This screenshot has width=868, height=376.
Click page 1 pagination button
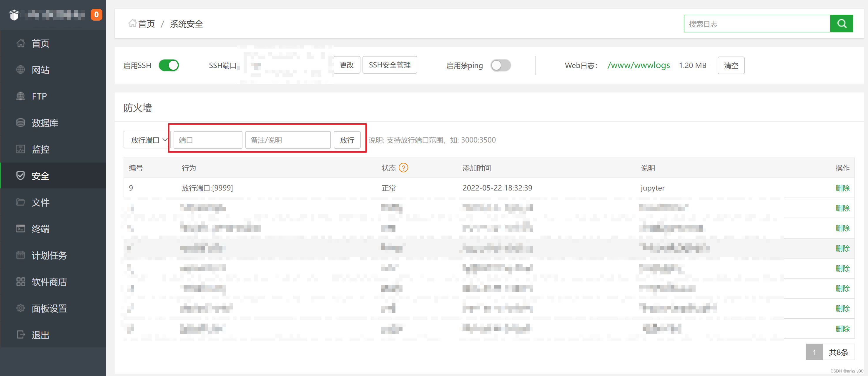814,352
